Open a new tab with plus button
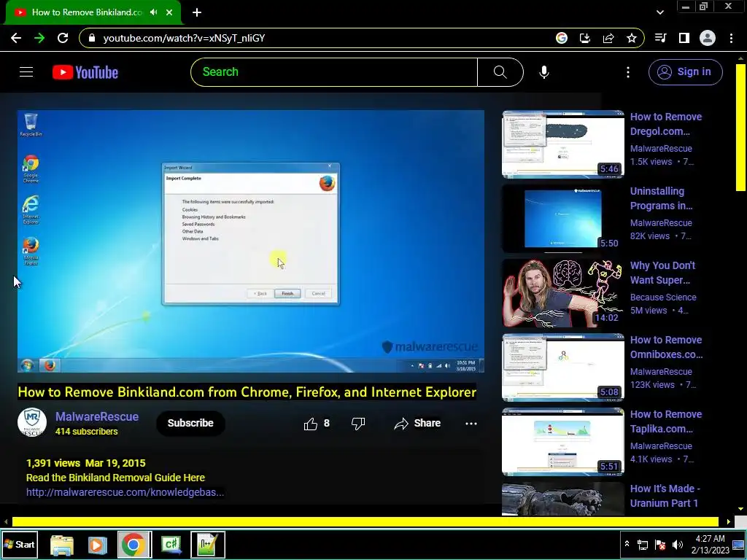This screenshot has width=747, height=560. pos(197,12)
